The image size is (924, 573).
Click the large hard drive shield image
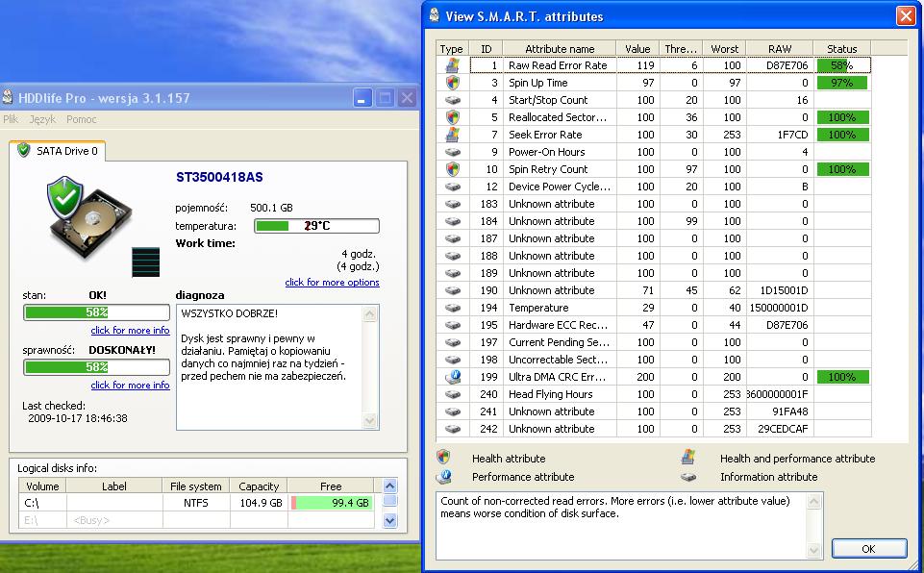[89, 217]
